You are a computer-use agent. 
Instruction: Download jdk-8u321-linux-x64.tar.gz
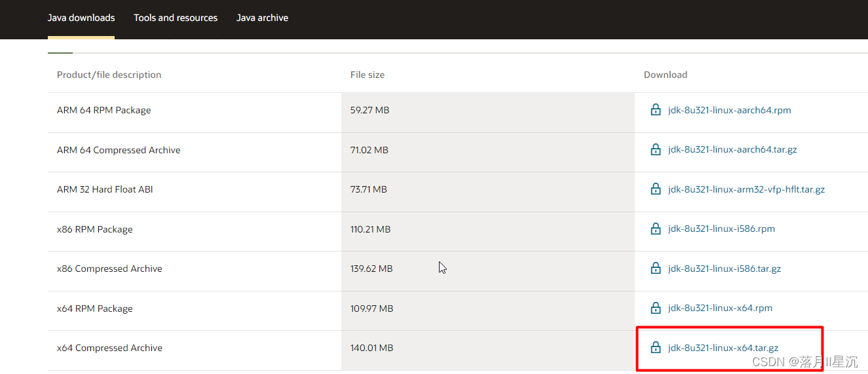723,348
